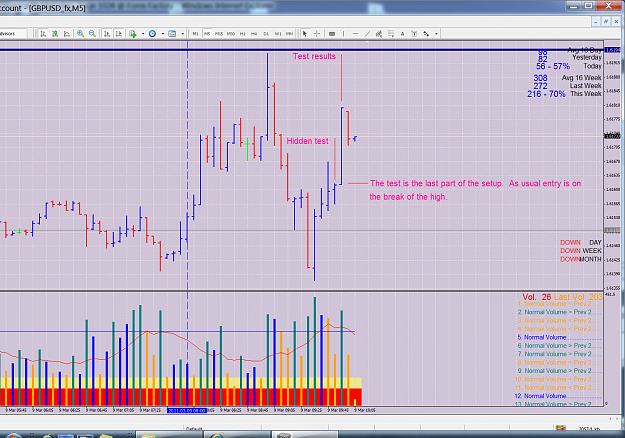The width and height of the screenshot is (625, 438).
Task: Select the crosshair tool
Action: [x=317, y=34]
